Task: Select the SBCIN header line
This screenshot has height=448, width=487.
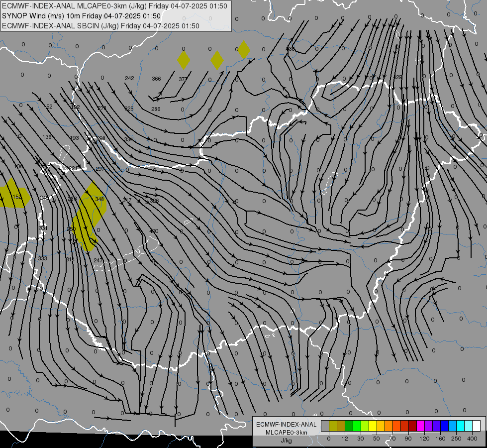Action: (x=100, y=26)
